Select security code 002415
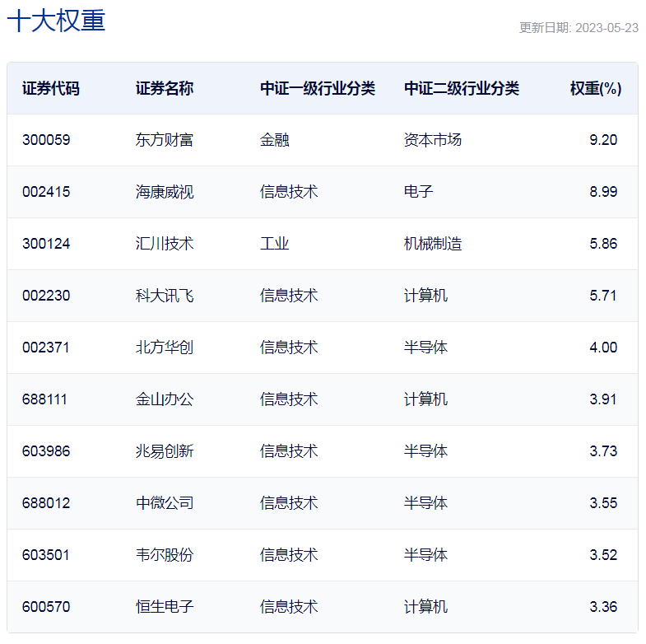Viewport: 646px width, 644px height. click(46, 192)
